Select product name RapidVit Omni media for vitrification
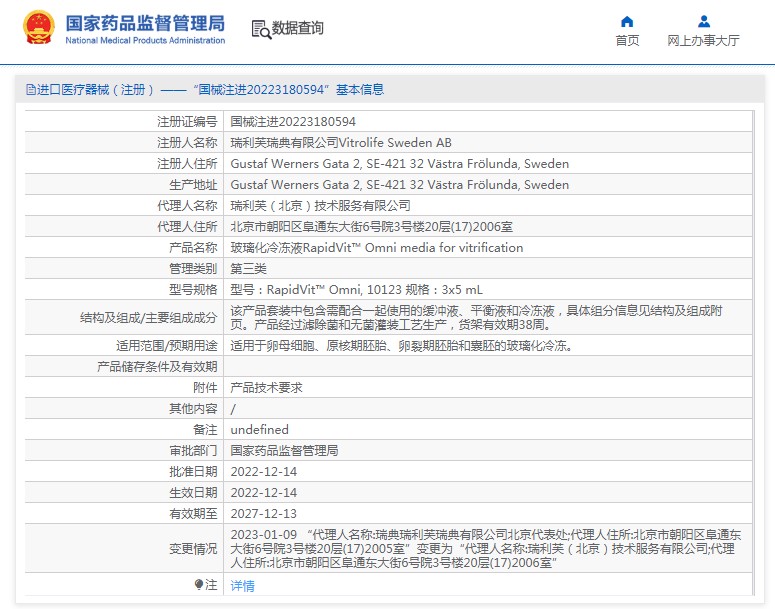Image resolution: width=775 pixels, height=609 pixels. coord(377,248)
